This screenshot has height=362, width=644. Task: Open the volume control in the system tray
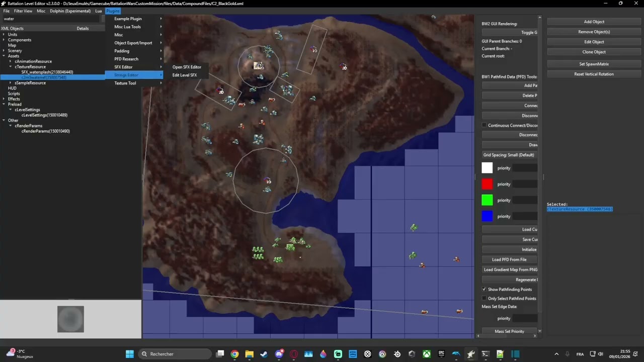(x=602, y=354)
